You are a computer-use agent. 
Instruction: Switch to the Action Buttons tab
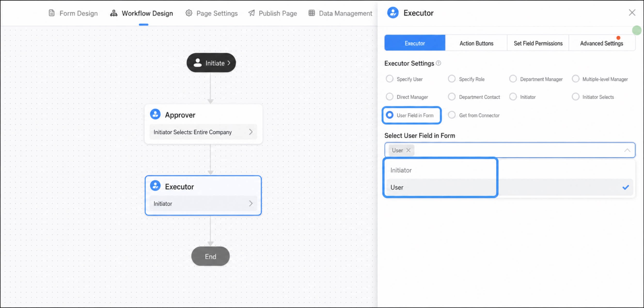point(476,43)
